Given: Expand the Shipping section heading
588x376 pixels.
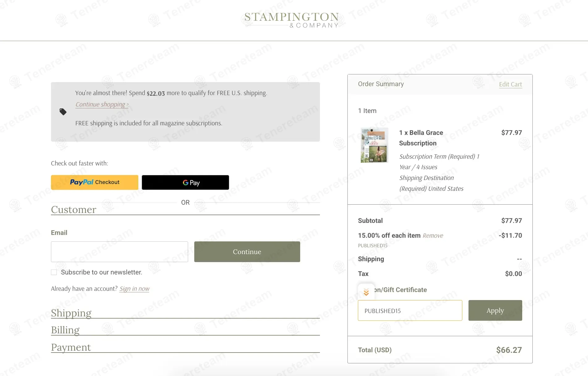Looking at the screenshot, I should (x=71, y=313).
